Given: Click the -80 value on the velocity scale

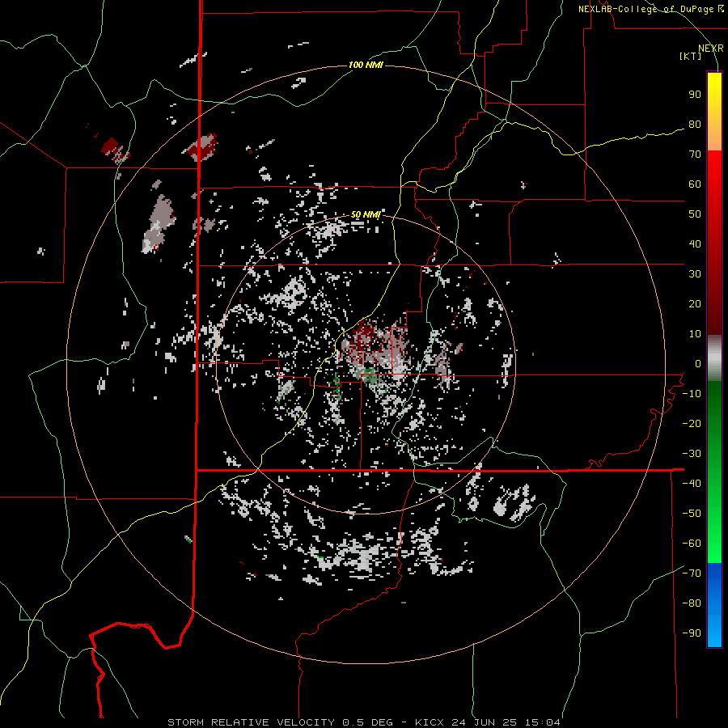Looking at the screenshot, I should (692, 603).
